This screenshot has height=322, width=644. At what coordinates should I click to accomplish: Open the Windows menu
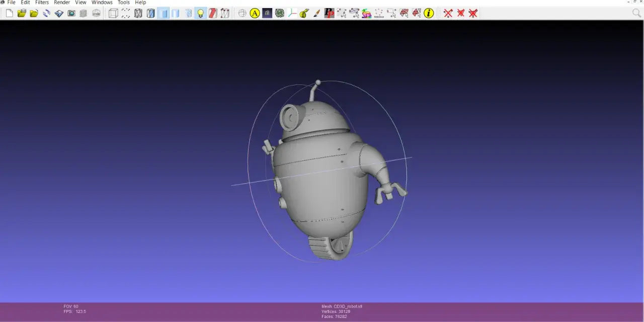(x=102, y=3)
